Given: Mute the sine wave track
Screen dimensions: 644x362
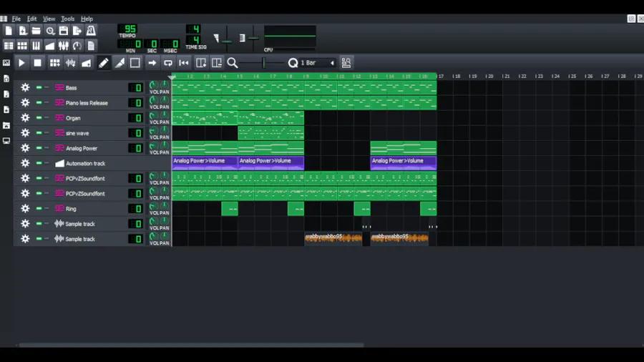Looking at the screenshot, I should pyautogui.click(x=39, y=133).
